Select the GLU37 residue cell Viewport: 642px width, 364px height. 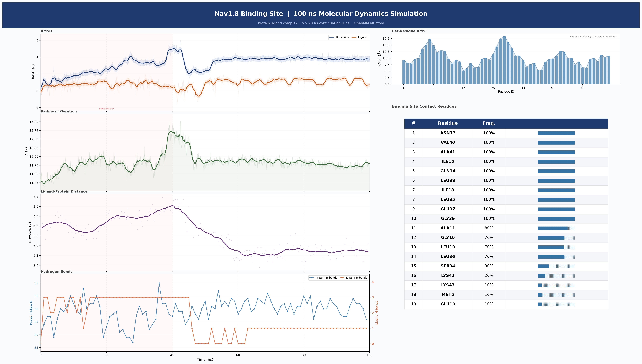[x=448, y=209]
